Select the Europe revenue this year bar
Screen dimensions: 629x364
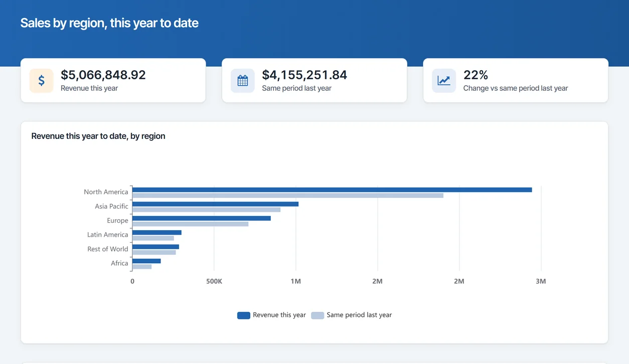click(x=202, y=219)
